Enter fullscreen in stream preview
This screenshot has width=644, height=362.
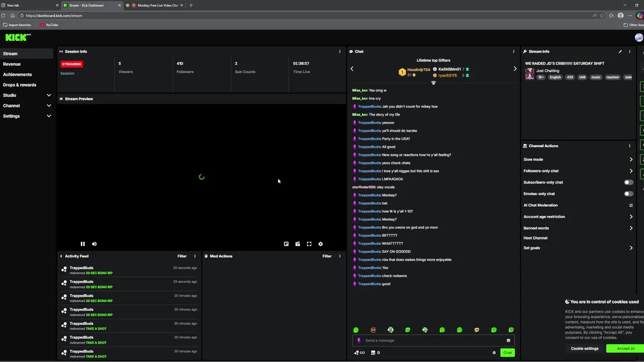pos(309,244)
